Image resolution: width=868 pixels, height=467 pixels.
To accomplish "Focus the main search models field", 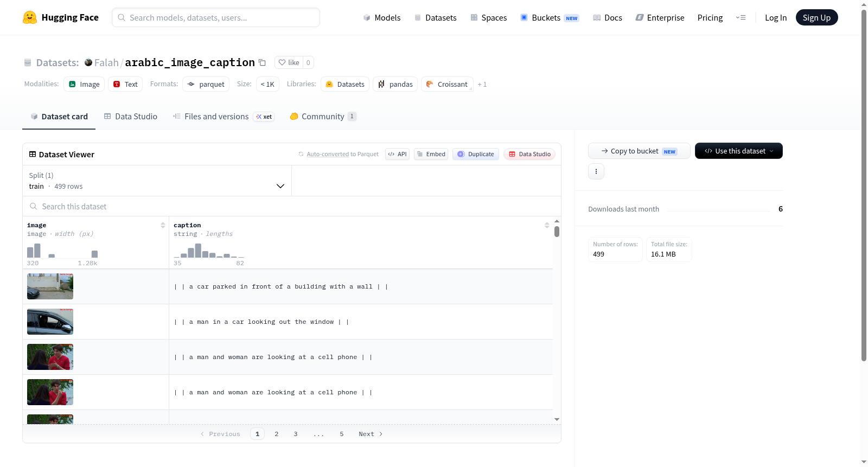I will 216,17.
